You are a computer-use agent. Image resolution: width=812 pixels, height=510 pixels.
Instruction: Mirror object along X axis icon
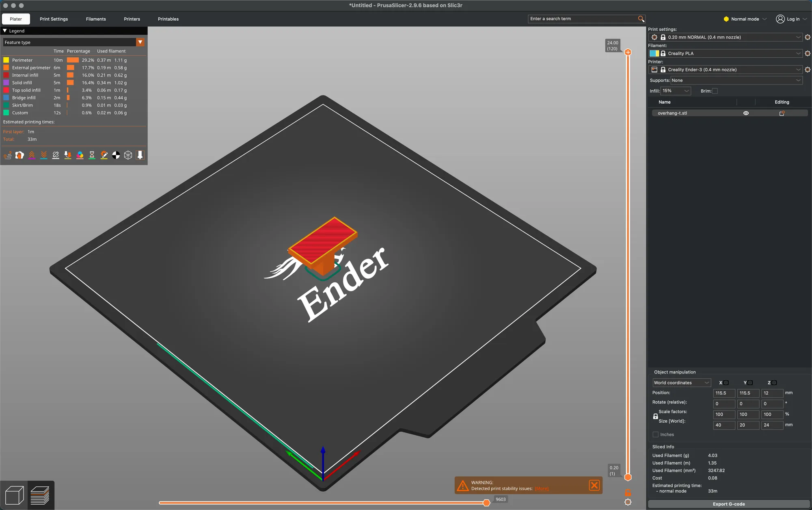tap(726, 383)
